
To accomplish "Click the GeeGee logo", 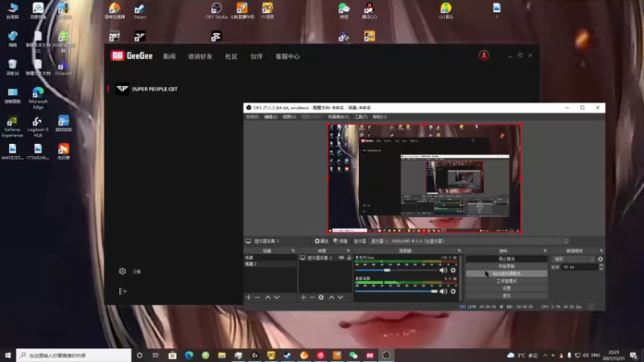I will (132, 56).
